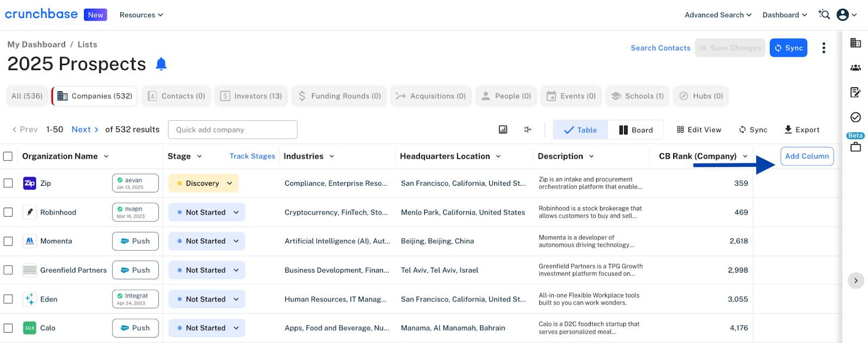This screenshot has height=343, width=868.
Task: Click the toolbar Sync option beside Export
Action: click(x=753, y=130)
